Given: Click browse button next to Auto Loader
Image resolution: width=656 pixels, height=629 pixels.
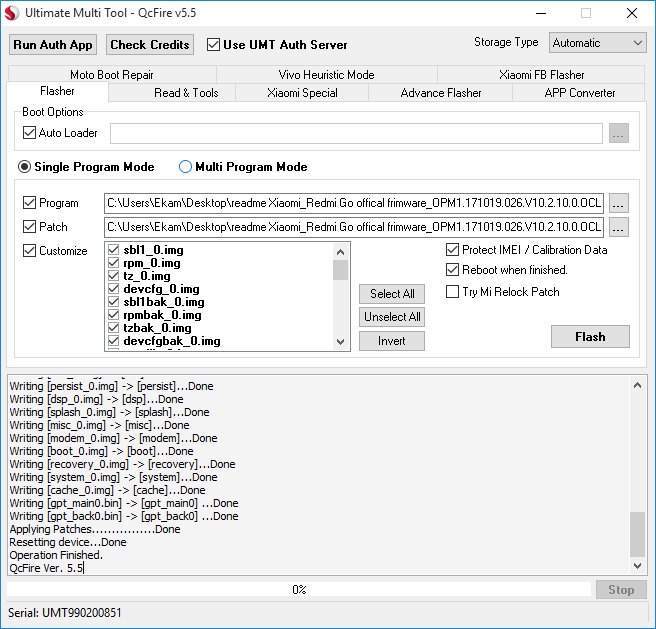Looking at the screenshot, I should (x=619, y=133).
